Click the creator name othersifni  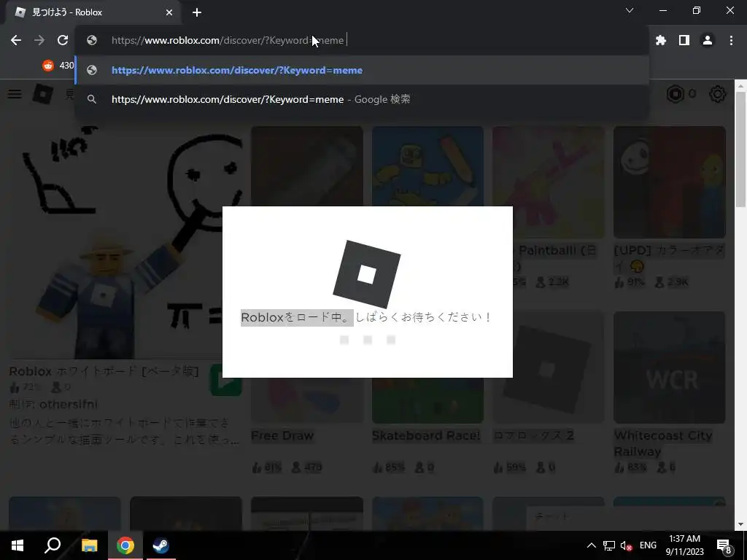(68, 404)
